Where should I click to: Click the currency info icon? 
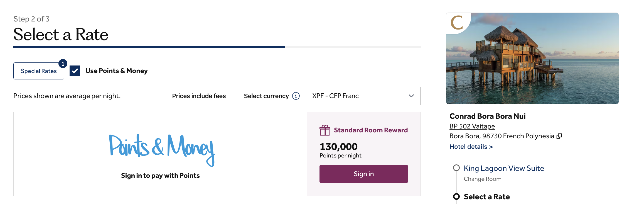(x=296, y=96)
